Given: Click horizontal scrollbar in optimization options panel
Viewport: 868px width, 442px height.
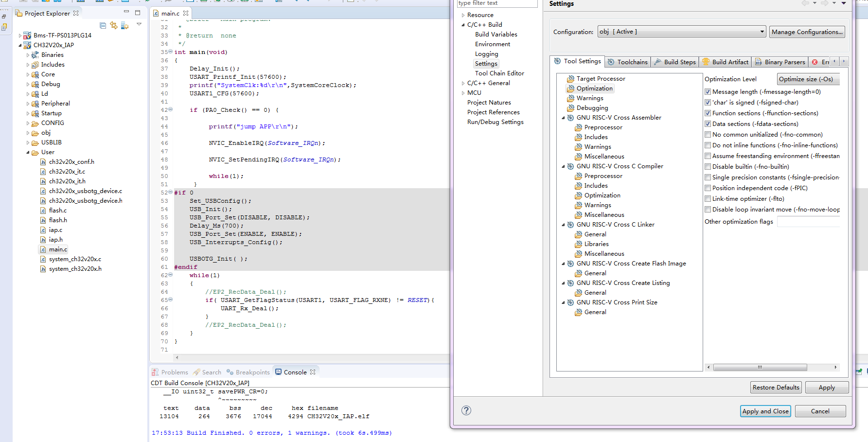Looking at the screenshot, I should click(x=760, y=367).
